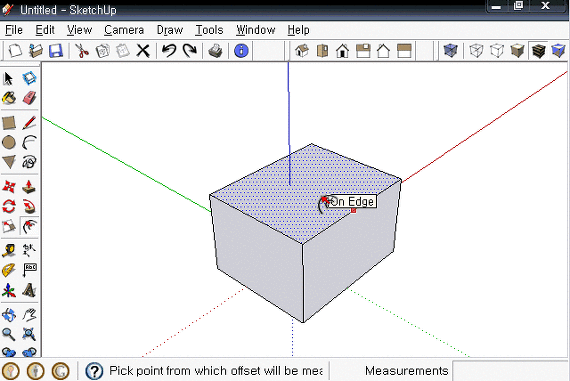Image resolution: width=570 pixels, height=381 pixels.
Task: Open Model Info blue icon
Action: 241,51
